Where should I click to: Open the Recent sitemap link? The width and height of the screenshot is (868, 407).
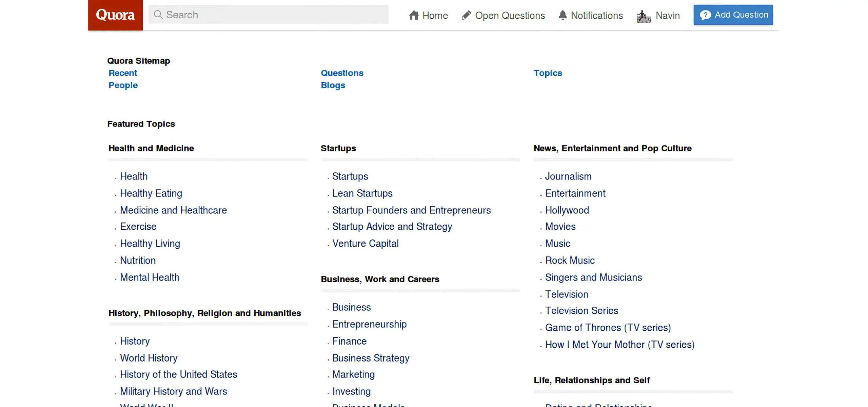pos(122,73)
